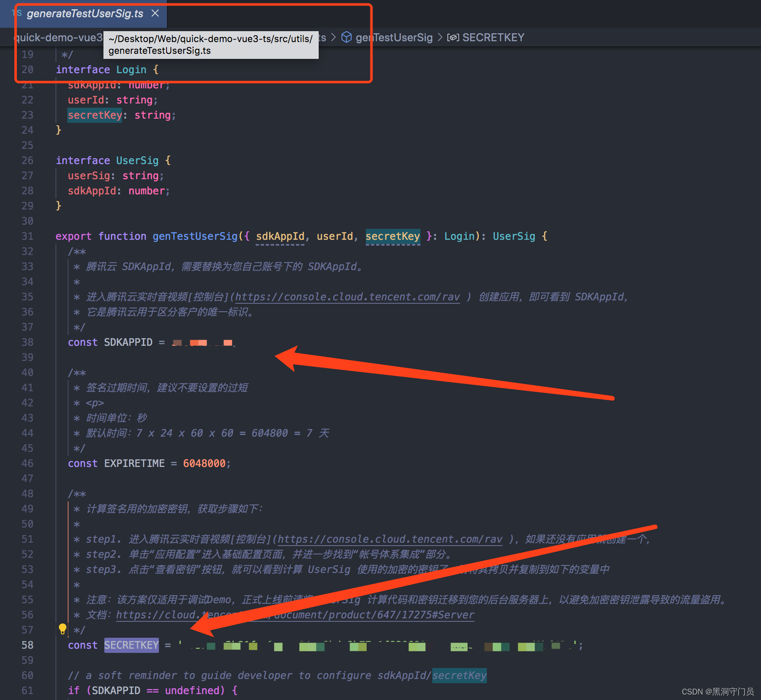The image size is (761, 700).
Task: Click line number 58 in the gutter
Action: tap(27, 645)
